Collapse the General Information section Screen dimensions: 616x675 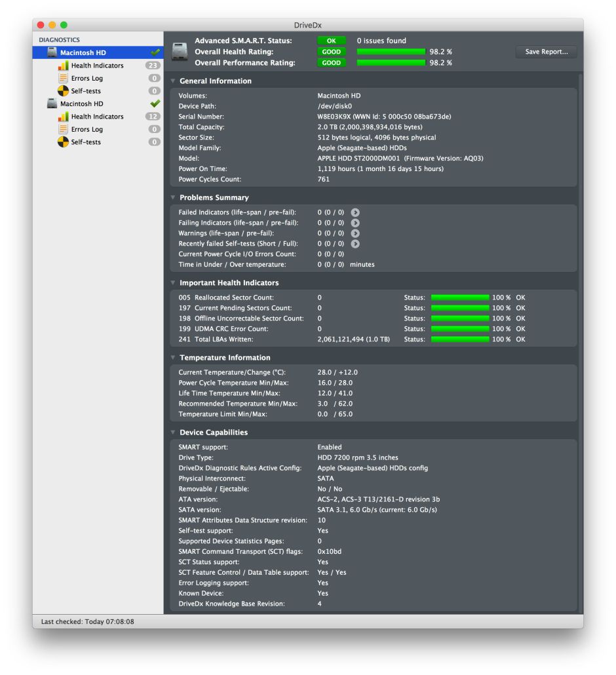(x=173, y=81)
